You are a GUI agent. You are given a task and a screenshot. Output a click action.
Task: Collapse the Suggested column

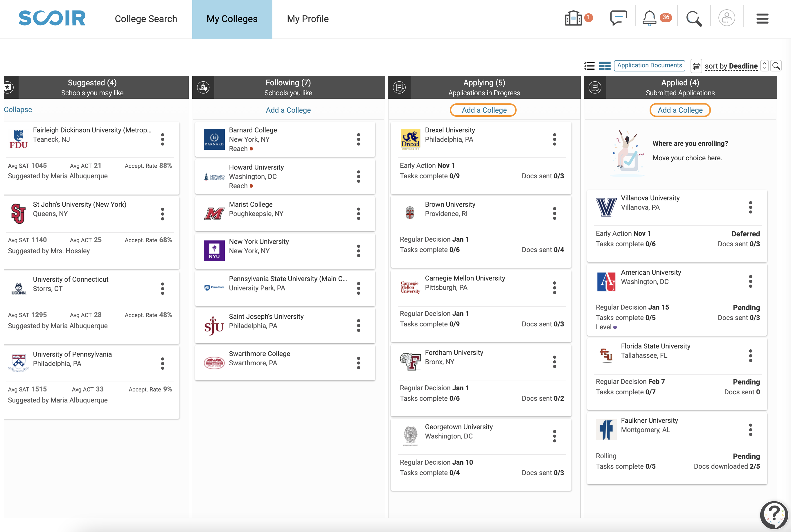tap(18, 109)
